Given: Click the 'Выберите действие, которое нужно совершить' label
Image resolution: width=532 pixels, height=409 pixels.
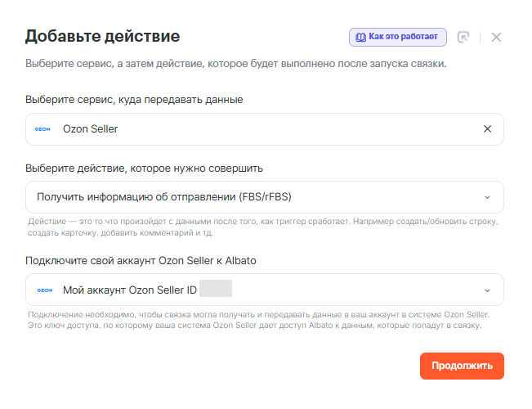Looking at the screenshot, I should pos(144,169).
